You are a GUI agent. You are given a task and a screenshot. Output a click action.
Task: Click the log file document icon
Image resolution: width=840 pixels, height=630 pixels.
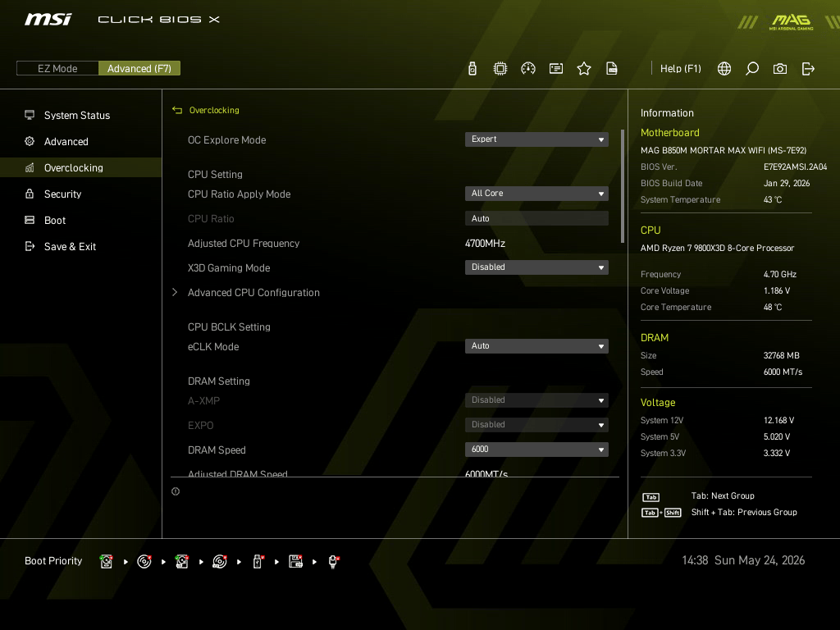pyautogui.click(x=612, y=69)
